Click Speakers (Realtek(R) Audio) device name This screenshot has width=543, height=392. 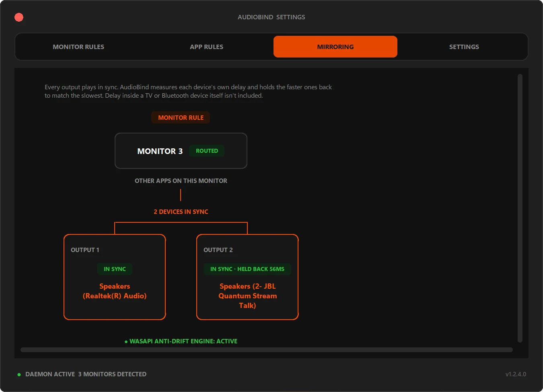115,291
